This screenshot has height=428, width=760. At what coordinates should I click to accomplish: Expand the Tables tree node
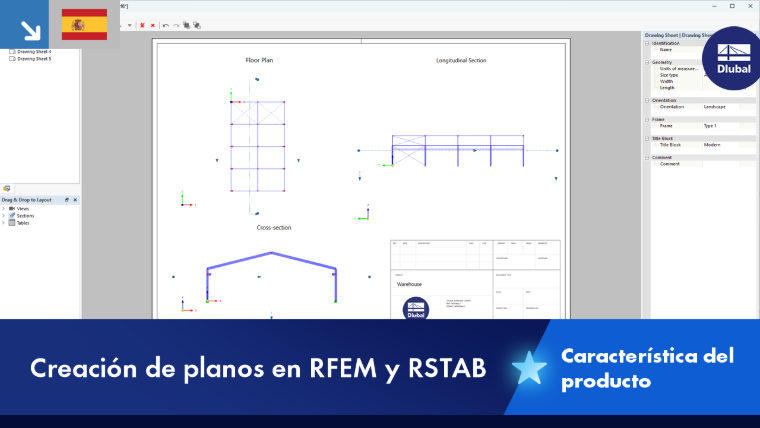[3, 223]
